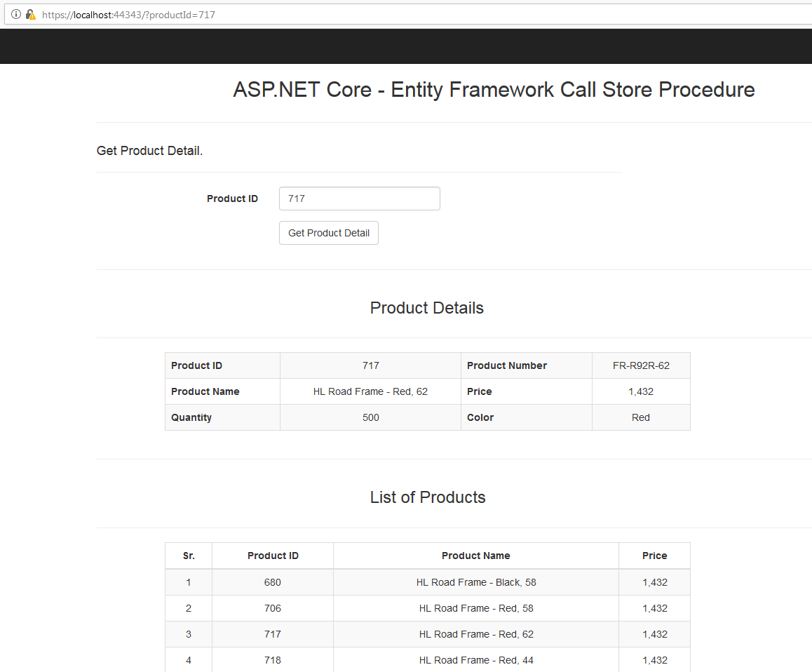The width and height of the screenshot is (812, 672).
Task: Click the page info icon in address bar
Action: pos(15,14)
